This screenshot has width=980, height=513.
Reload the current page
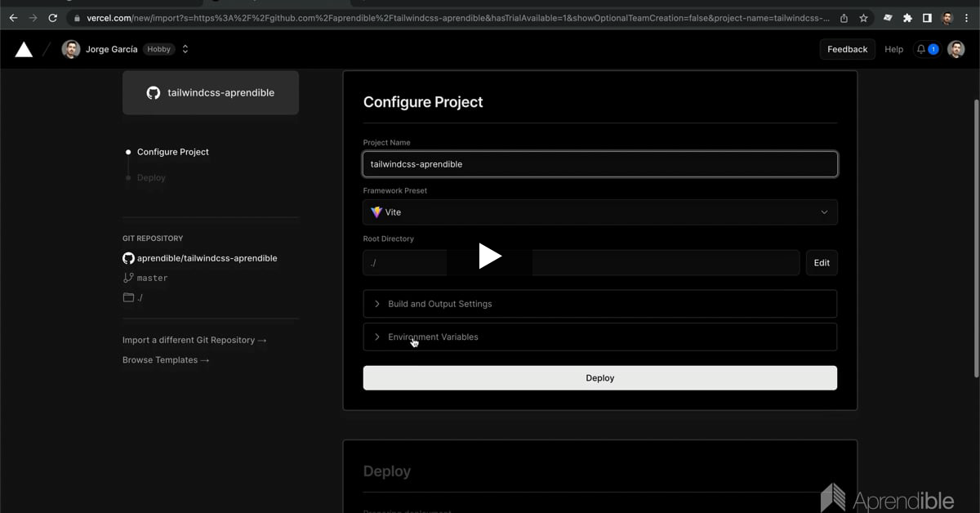53,18
